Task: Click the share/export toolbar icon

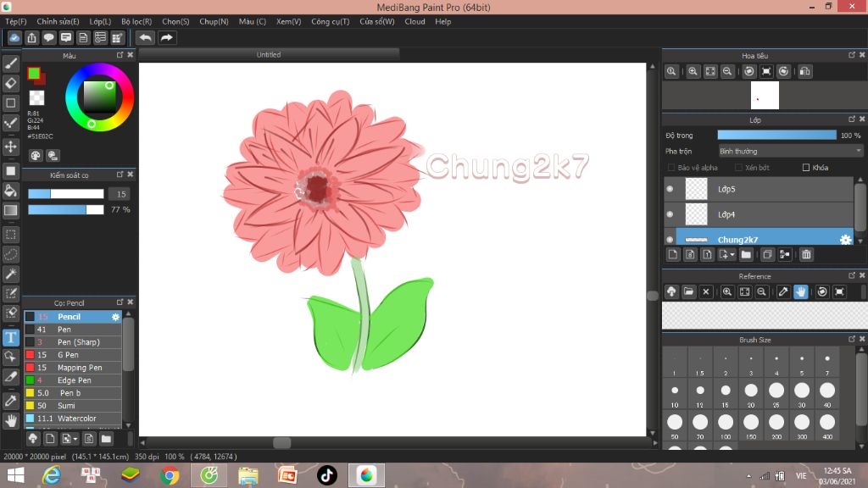Action: [x=31, y=37]
